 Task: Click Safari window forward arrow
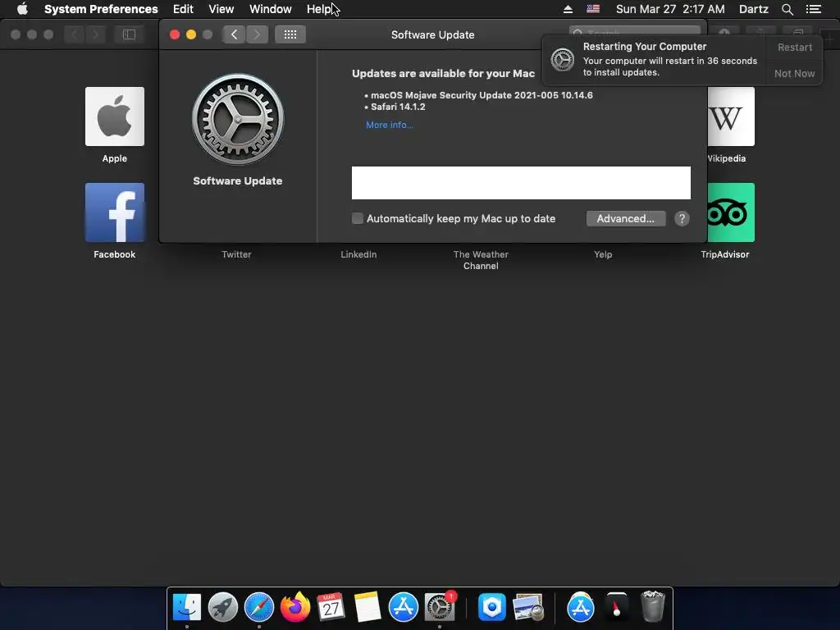(x=95, y=34)
